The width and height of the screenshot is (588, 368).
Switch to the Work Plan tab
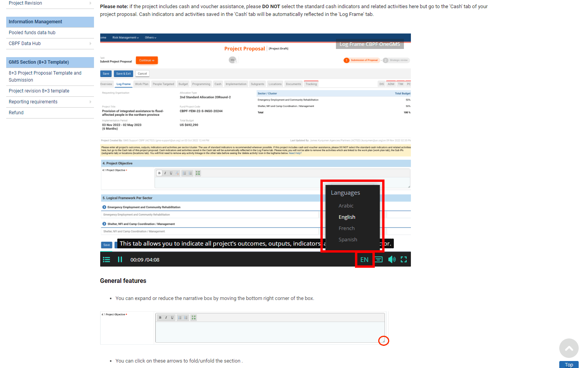coord(142,84)
